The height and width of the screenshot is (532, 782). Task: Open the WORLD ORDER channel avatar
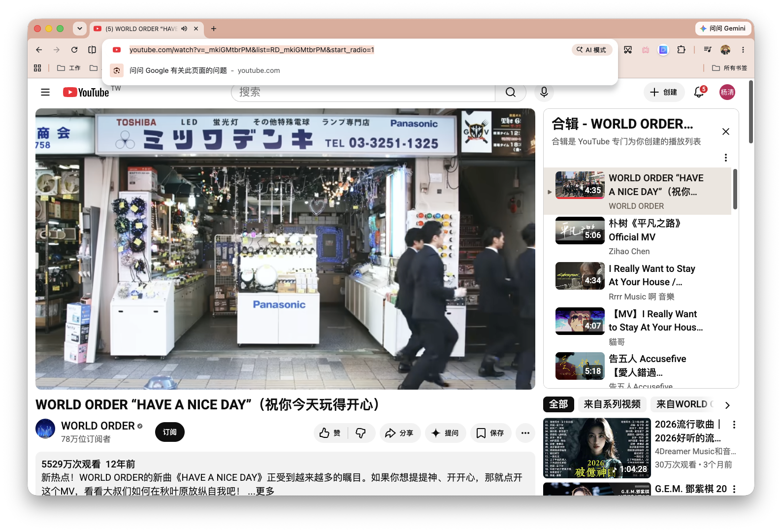click(x=45, y=429)
